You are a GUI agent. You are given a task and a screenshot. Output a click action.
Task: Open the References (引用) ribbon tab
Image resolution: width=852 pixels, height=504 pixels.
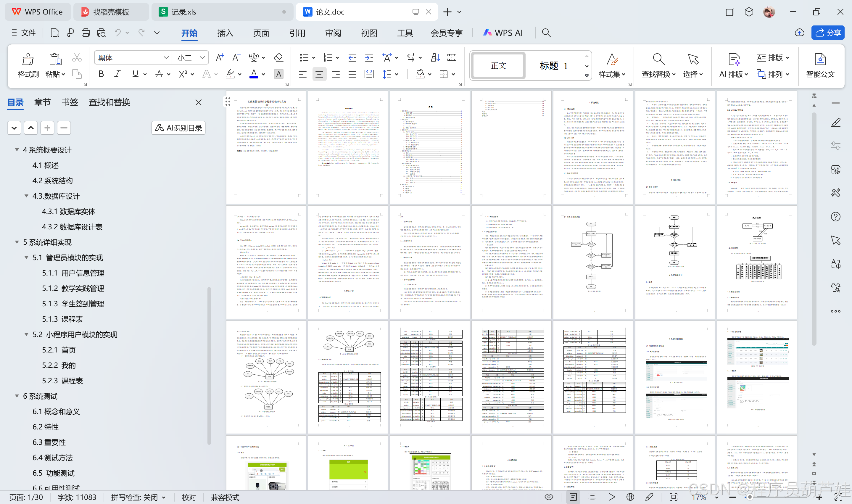click(297, 33)
